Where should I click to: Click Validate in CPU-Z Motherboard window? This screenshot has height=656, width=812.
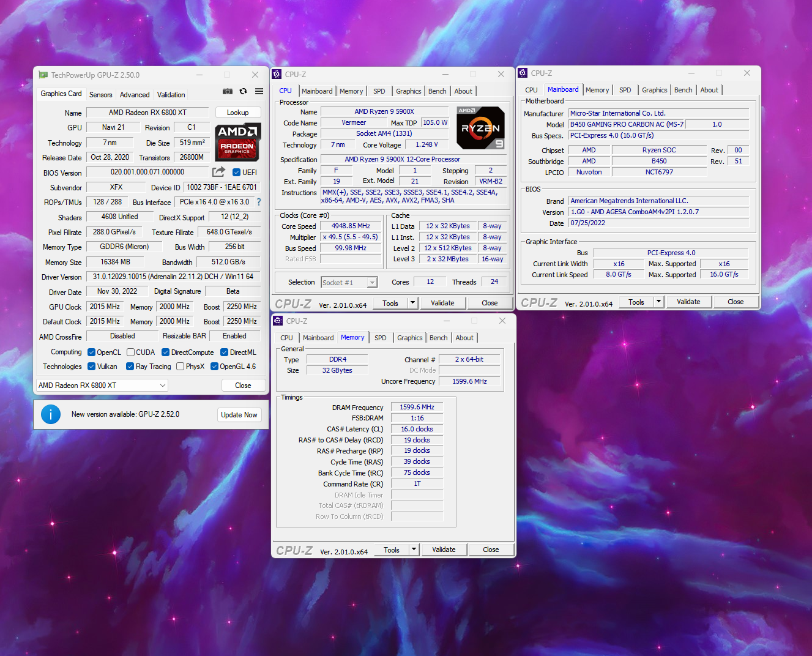click(688, 302)
